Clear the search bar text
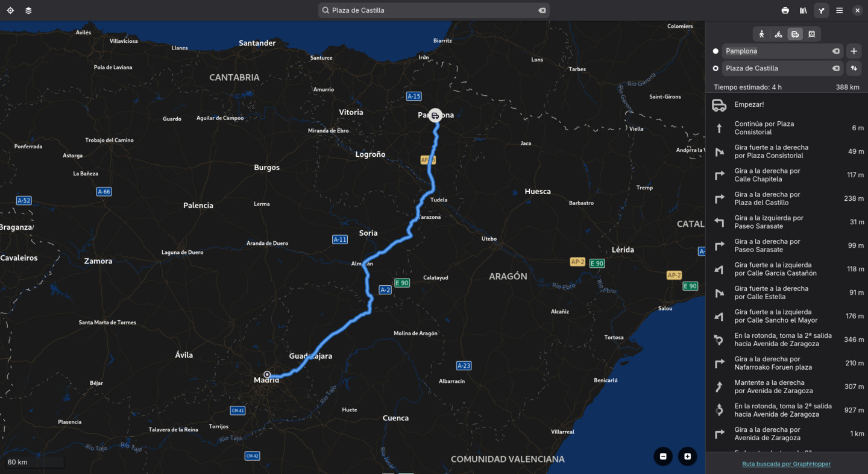This screenshot has width=868, height=474. tap(541, 10)
